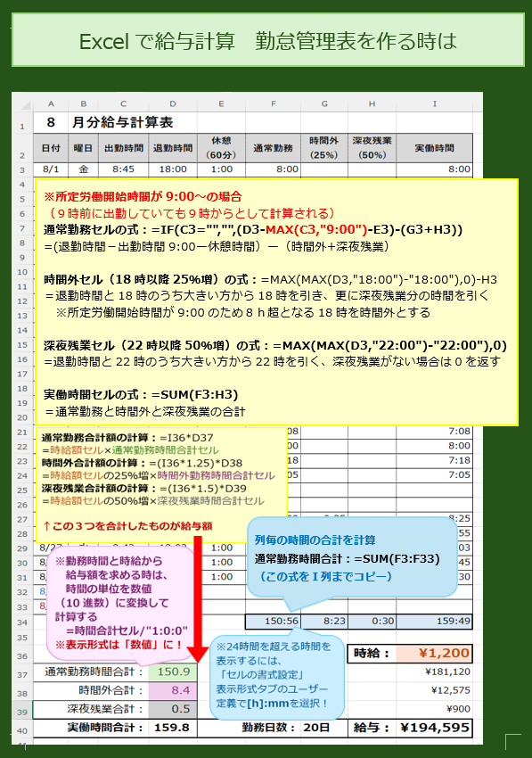Click the month number cell "8"
The width and height of the screenshot is (532, 758).
[51, 122]
